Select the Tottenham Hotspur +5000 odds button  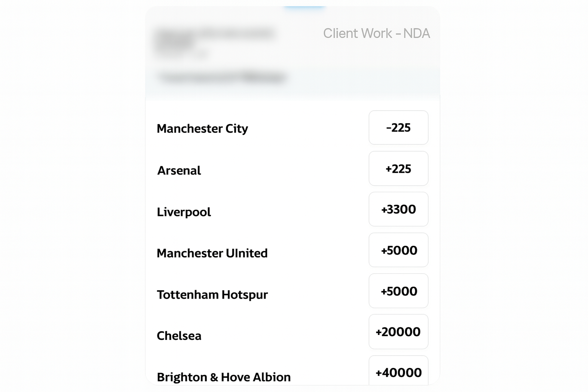(398, 291)
